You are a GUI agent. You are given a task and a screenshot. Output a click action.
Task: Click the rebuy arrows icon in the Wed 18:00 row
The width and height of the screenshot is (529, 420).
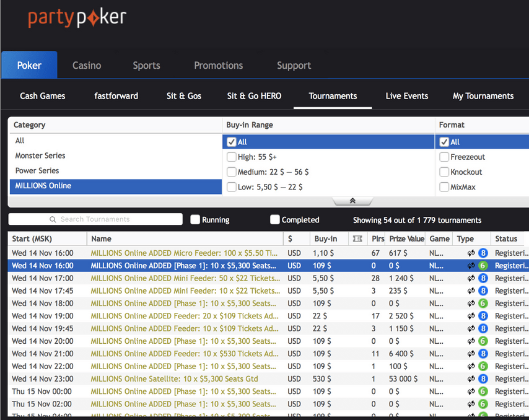click(x=471, y=304)
